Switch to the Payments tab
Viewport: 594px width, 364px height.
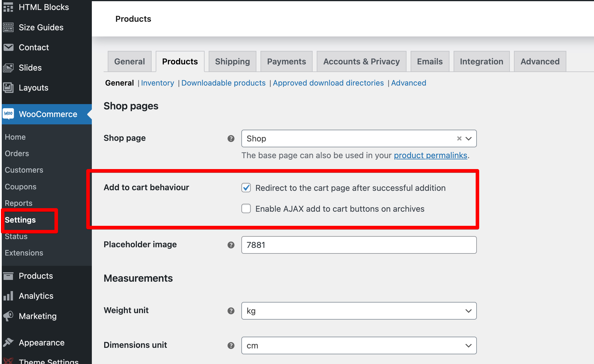tap(286, 61)
